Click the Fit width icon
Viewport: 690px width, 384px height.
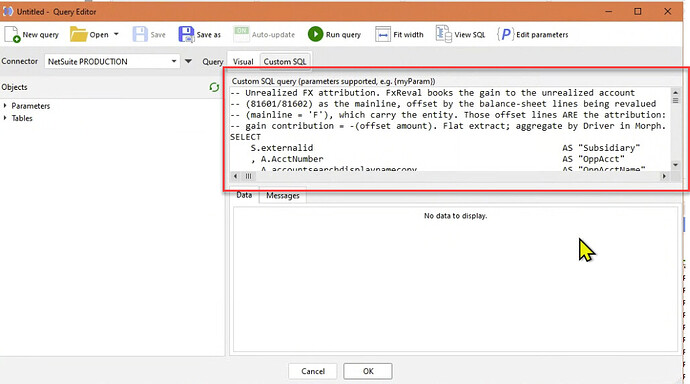382,34
